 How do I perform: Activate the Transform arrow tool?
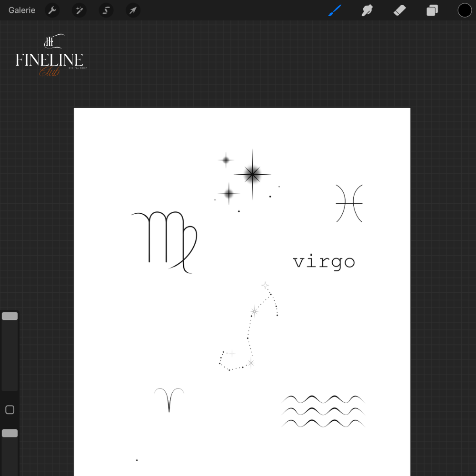(x=133, y=10)
